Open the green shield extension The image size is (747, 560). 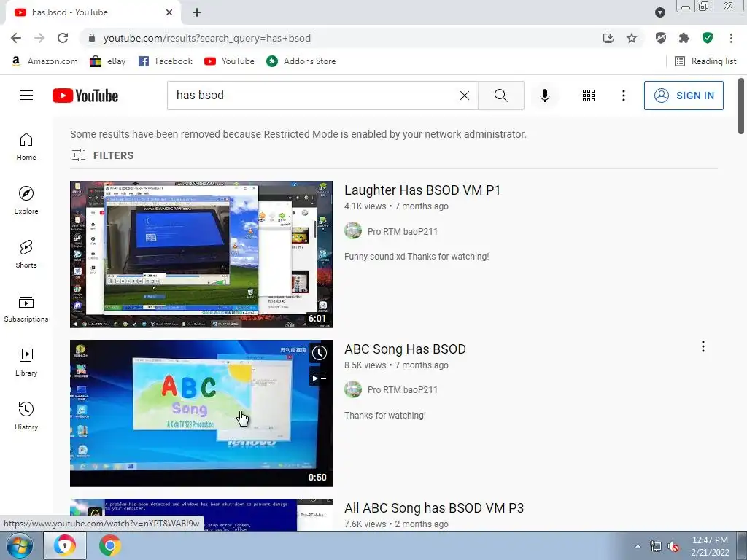(x=708, y=38)
